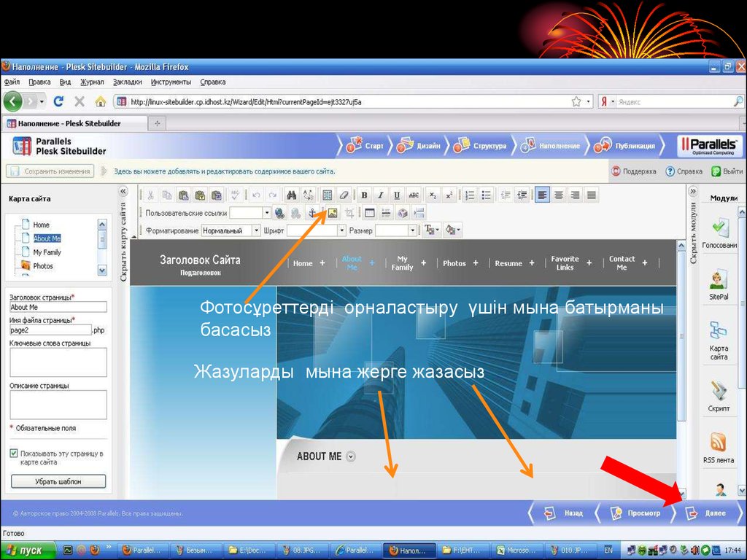This screenshot has height=560, width=747.
Task: Click the Заголовок страницы input field
Action: (x=58, y=307)
